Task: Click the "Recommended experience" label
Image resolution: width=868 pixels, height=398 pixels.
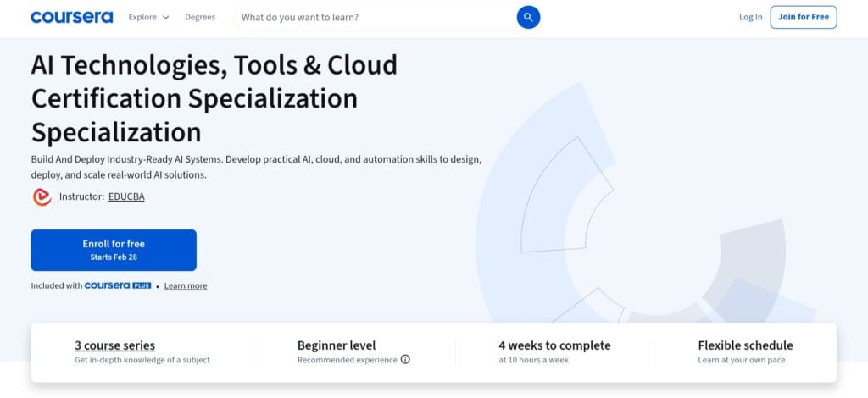Action: click(347, 360)
